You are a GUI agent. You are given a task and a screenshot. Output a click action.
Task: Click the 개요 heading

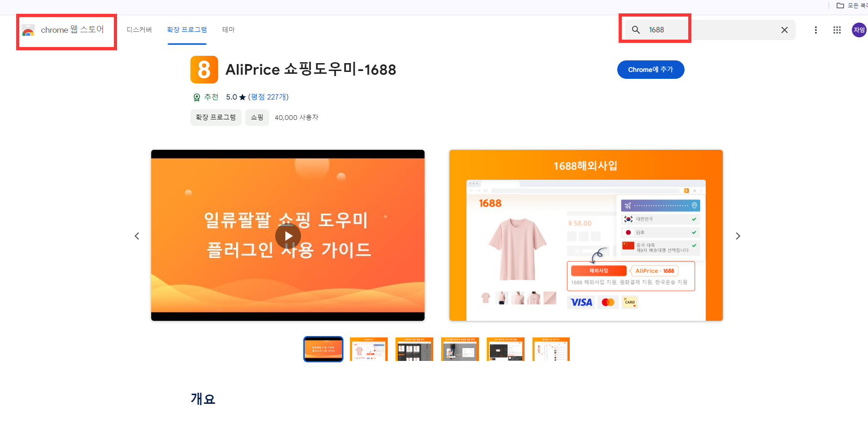[x=203, y=399]
